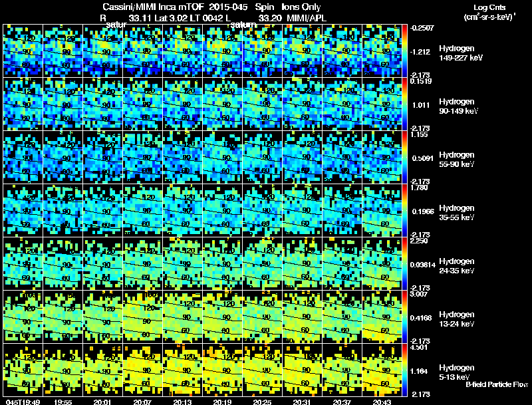Click the 20:13 time label

click(x=182, y=402)
